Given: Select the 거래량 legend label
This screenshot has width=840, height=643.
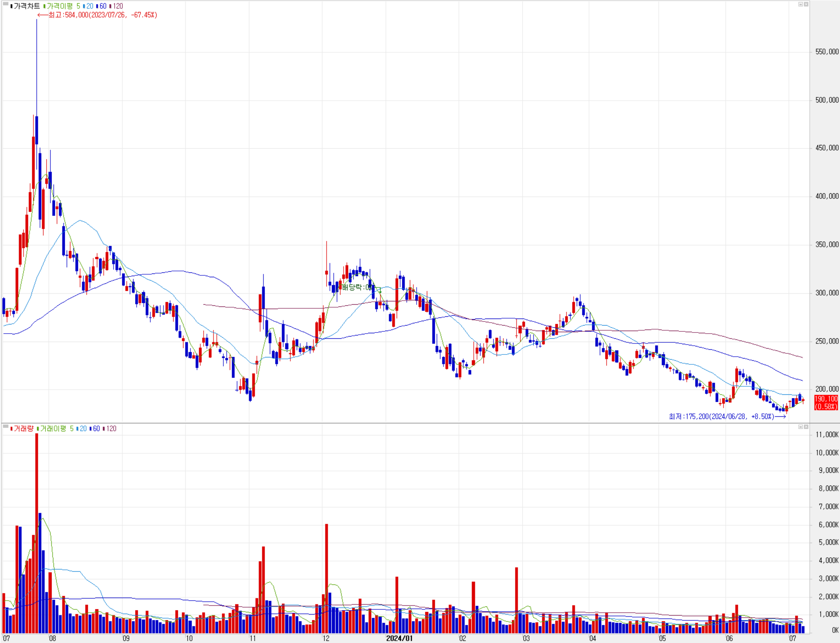Looking at the screenshot, I should coord(24,429).
